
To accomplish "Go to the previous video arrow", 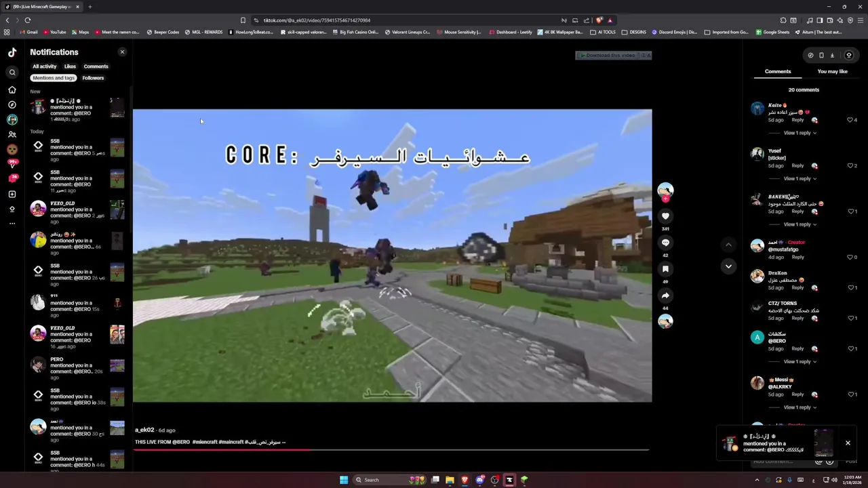I will coord(728,245).
